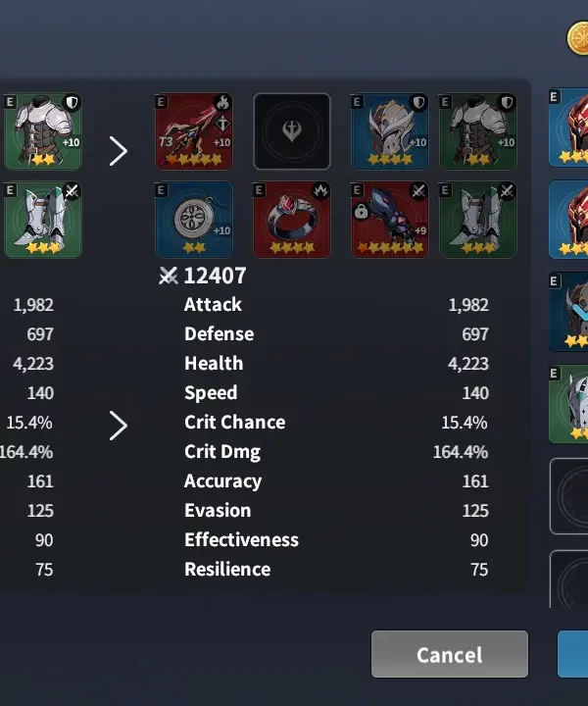
Task: Click the Cancel button
Action: click(x=450, y=654)
